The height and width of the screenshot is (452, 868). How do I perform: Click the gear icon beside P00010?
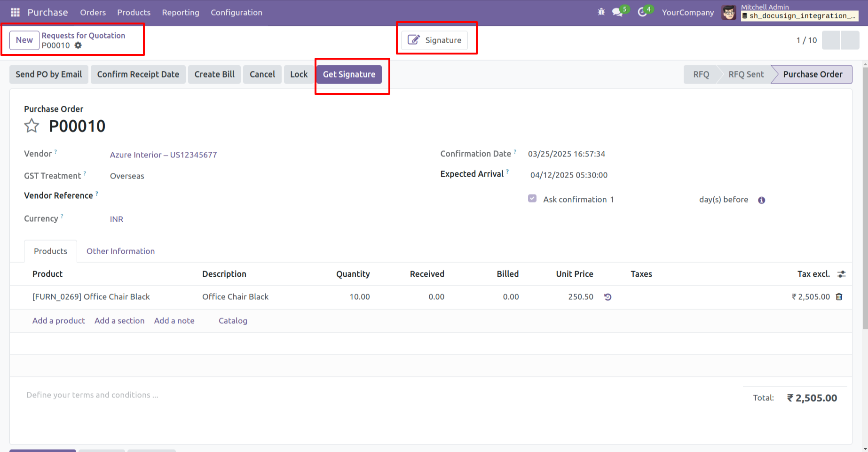point(78,46)
